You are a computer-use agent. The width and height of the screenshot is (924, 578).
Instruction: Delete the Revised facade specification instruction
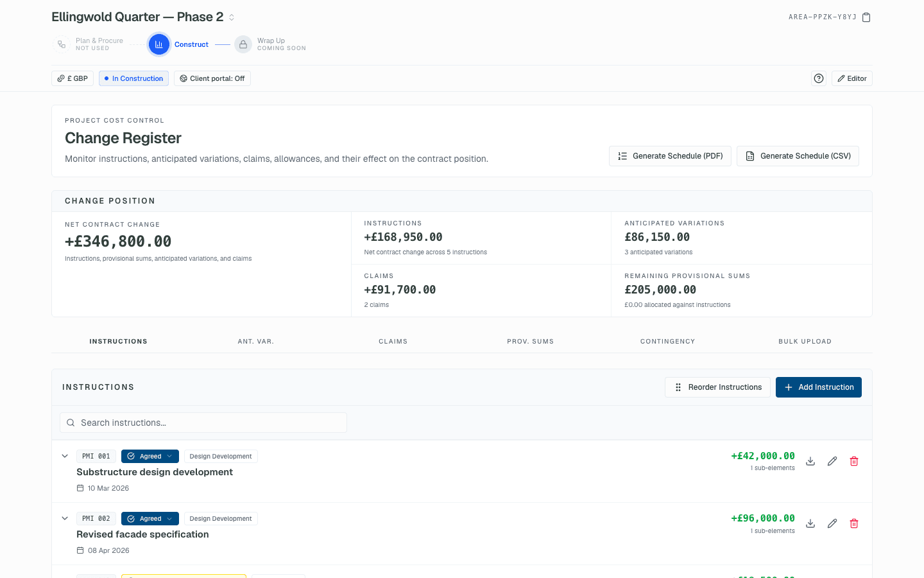click(x=854, y=523)
